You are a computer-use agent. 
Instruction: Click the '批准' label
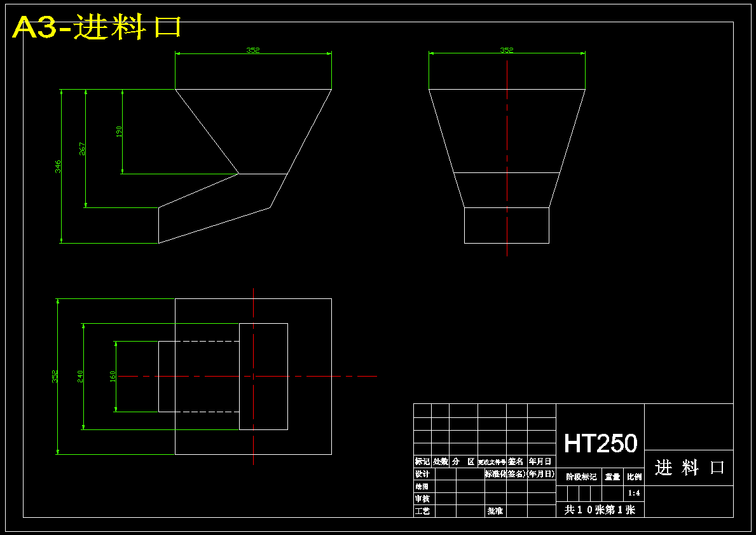pyautogui.click(x=495, y=511)
